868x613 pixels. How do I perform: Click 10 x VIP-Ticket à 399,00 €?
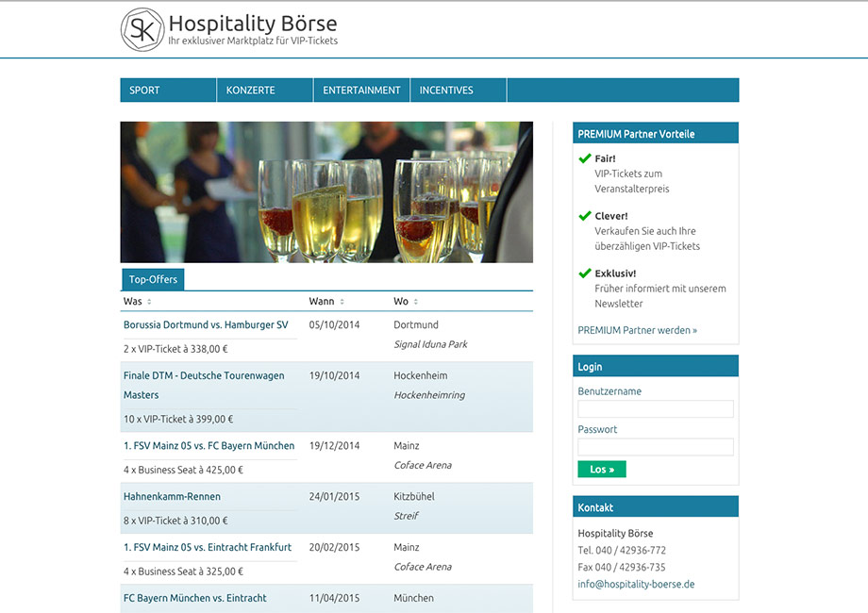click(178, 420)
